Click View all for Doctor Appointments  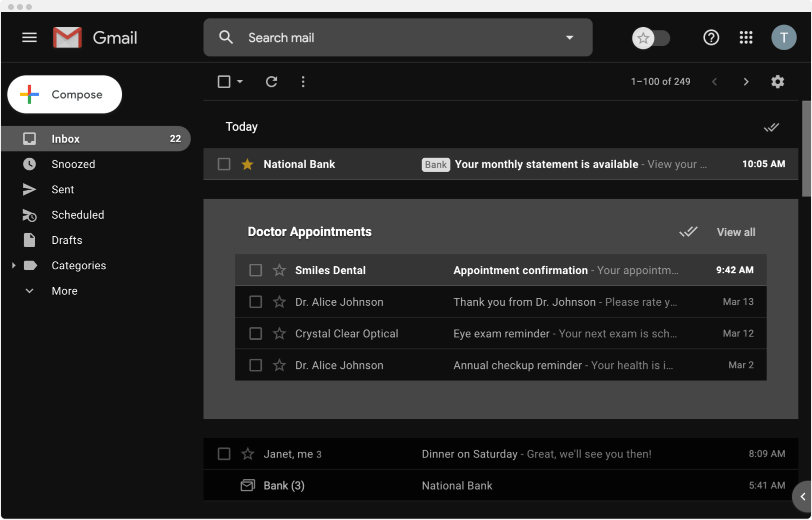click(x=736, y=232)
